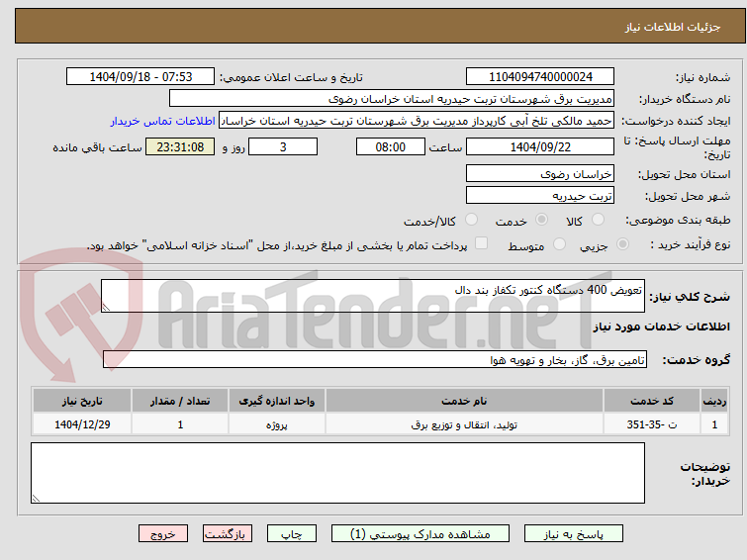Click service code cell ت -35-351
747x560 pixels.
click(x=652, y=424)
